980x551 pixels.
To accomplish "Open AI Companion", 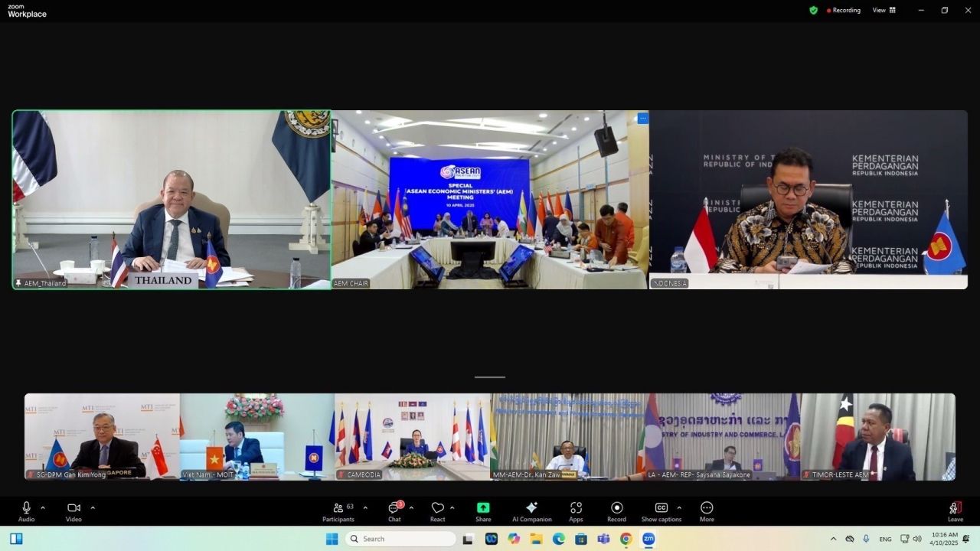I will (531, 510).
